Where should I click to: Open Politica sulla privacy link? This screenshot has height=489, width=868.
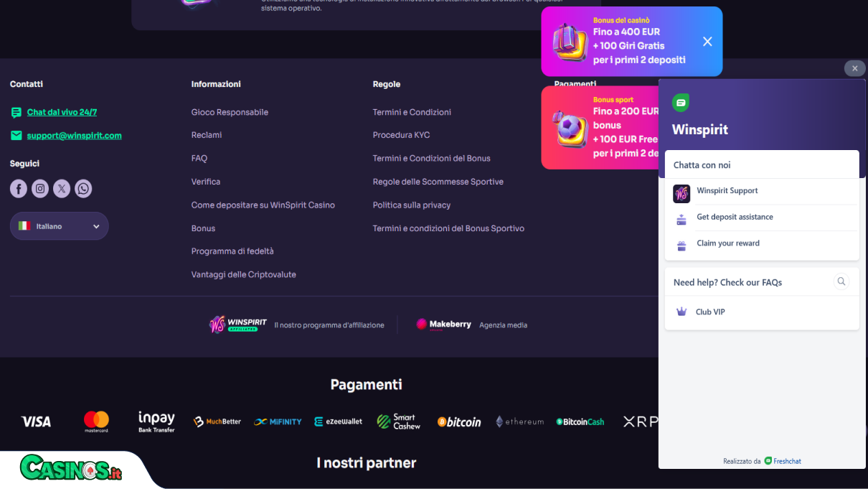coord(412,205)
